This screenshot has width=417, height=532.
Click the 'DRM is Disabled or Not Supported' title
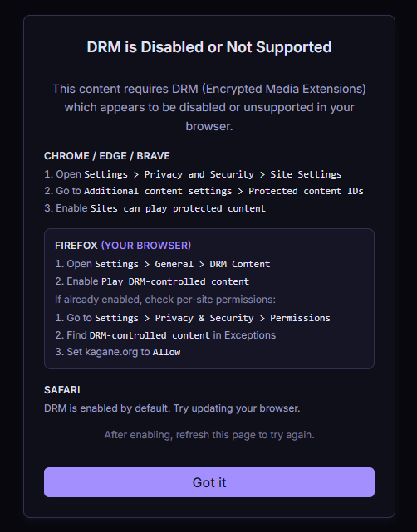pyautogui.click(x=209, y=47)
